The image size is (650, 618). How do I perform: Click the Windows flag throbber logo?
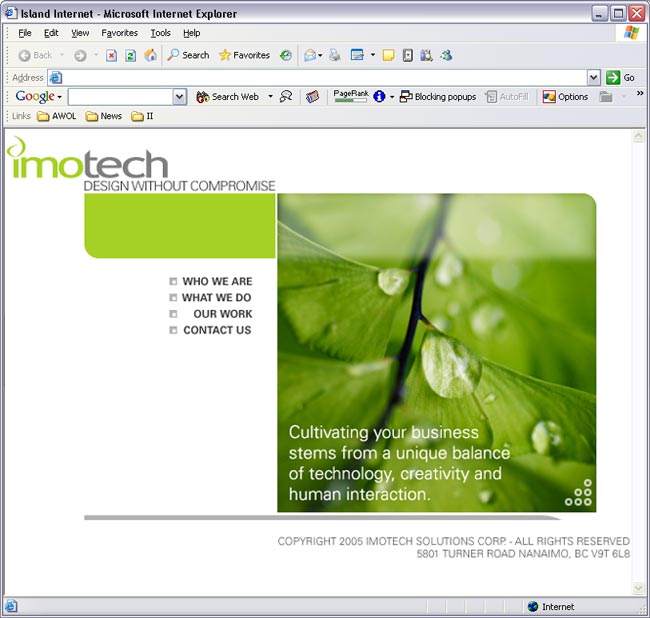pos(631,32)
